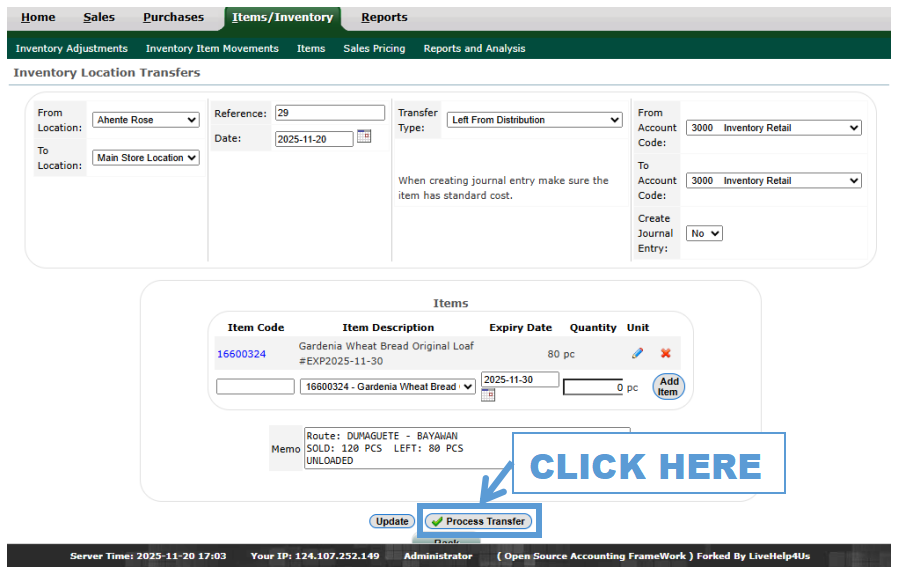The image size is (897, 573).
Task: Go to Sales Pricing menu item
Action: 374,48
